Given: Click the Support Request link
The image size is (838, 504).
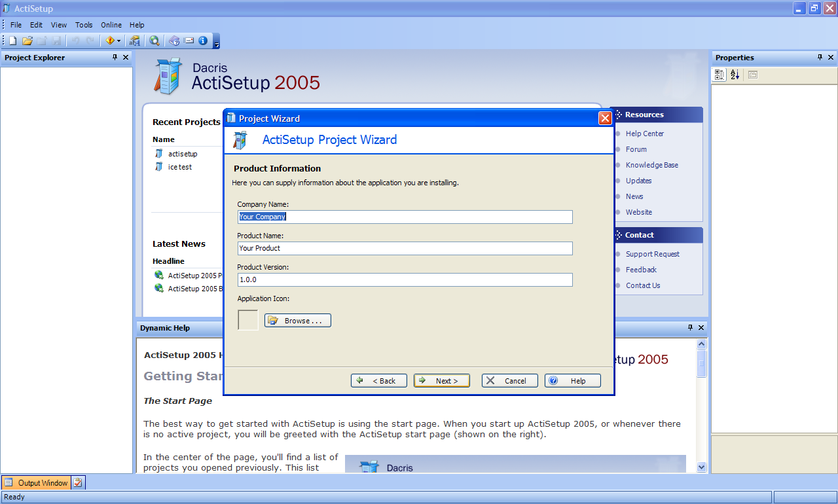Looking at the screenshot, I should (653, 254).
